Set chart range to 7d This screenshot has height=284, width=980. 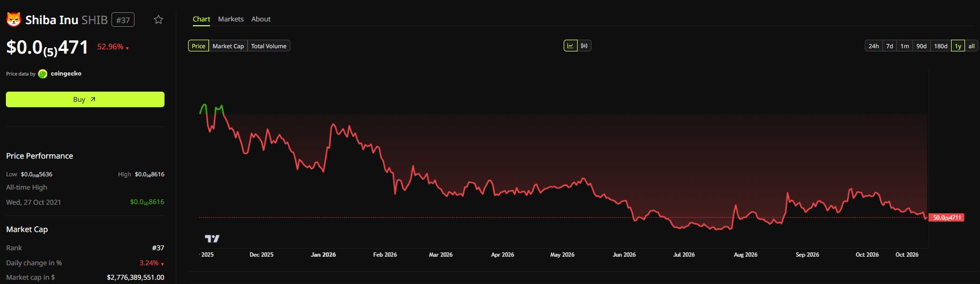coord(889,46)
